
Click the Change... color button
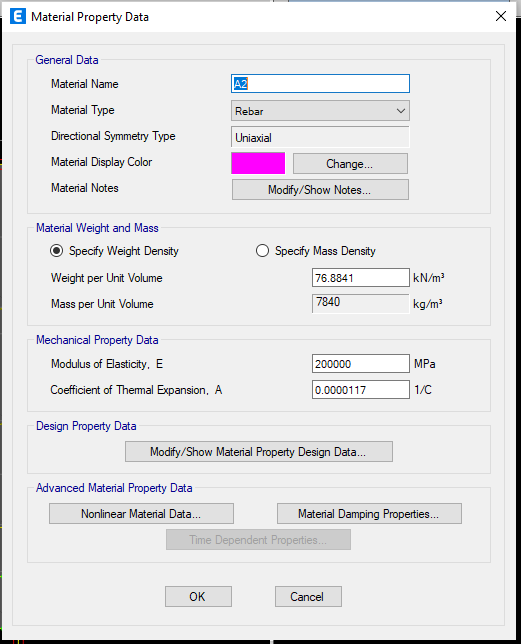tap(350, 164)
